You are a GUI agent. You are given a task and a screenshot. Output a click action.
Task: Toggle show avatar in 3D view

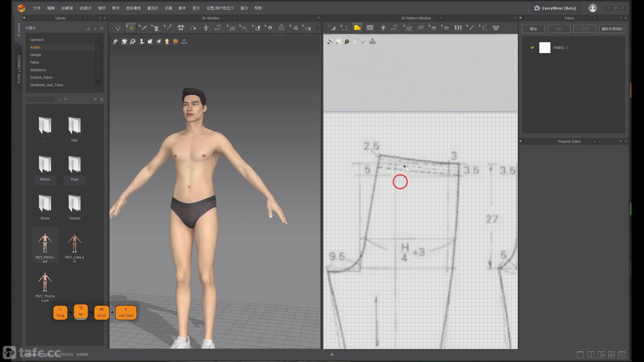(141, 41)
